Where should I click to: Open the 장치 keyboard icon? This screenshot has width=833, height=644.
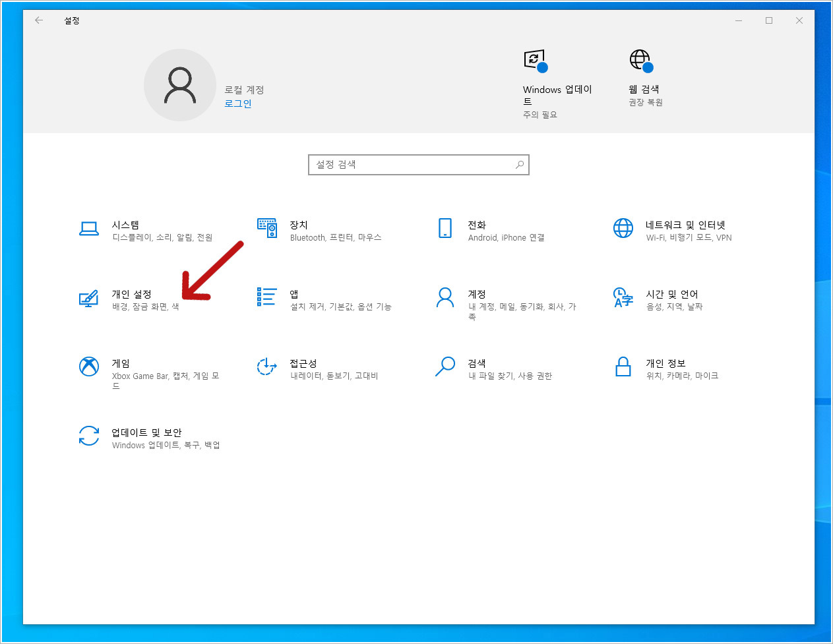tap(267, 228)
